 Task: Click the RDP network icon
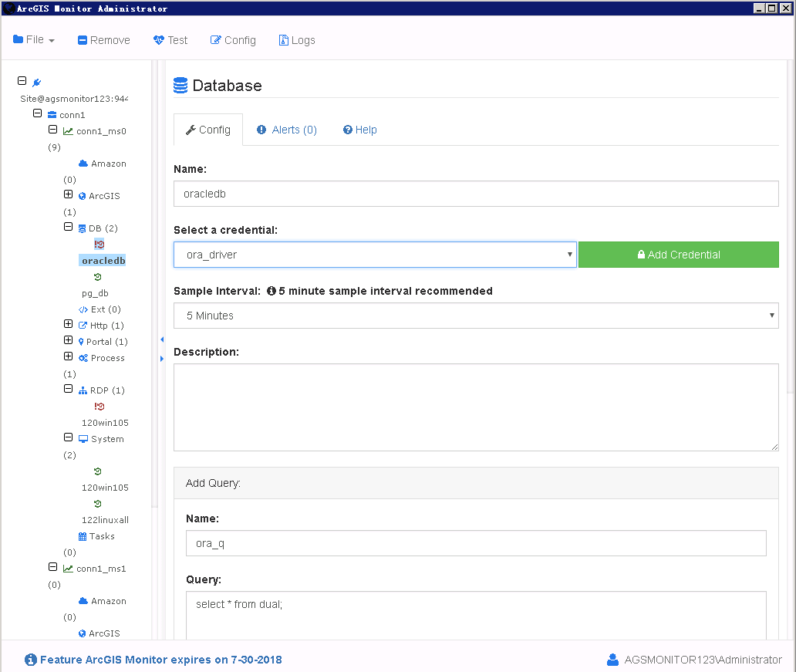[x=83, y=390]
